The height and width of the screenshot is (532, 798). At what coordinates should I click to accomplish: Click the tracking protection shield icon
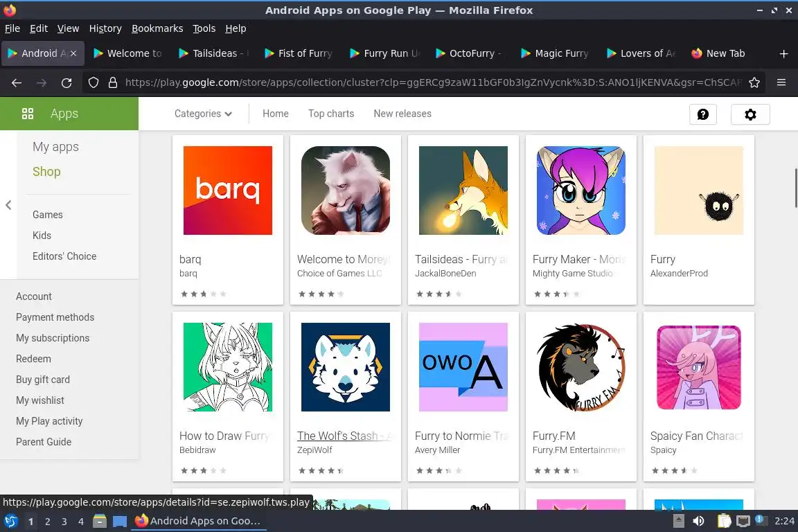(x=93, y=82)
